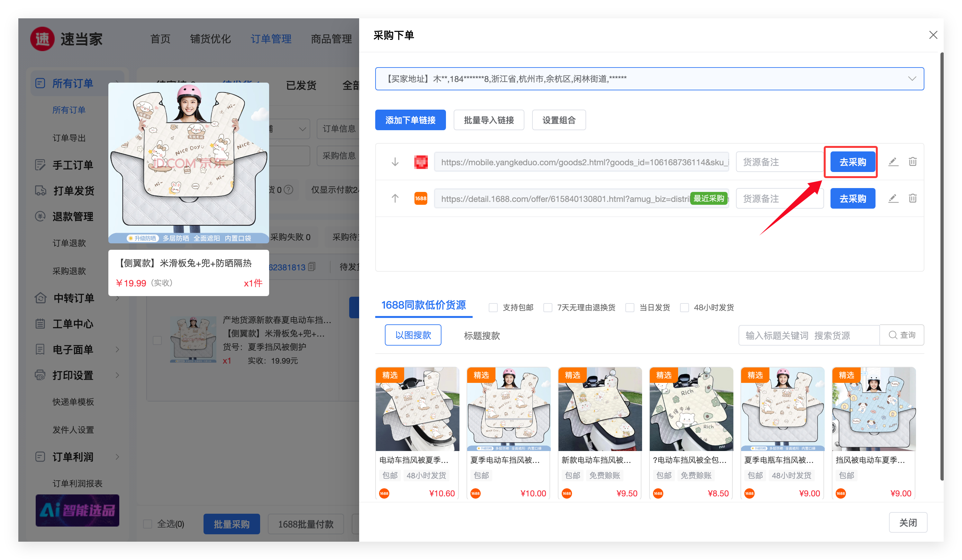
Task: Click the dialog's vertical scrollbar
Action: (941, 267)
